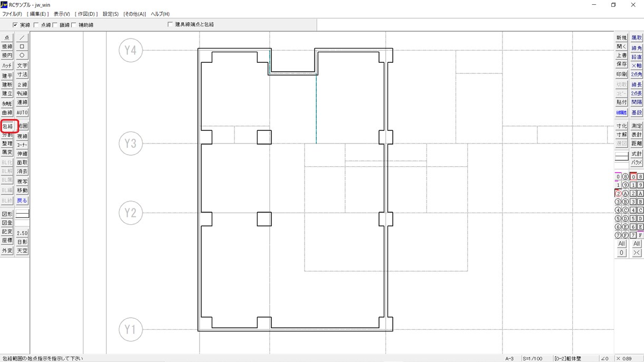Select the 消去 erase tool

pos(22,172)
